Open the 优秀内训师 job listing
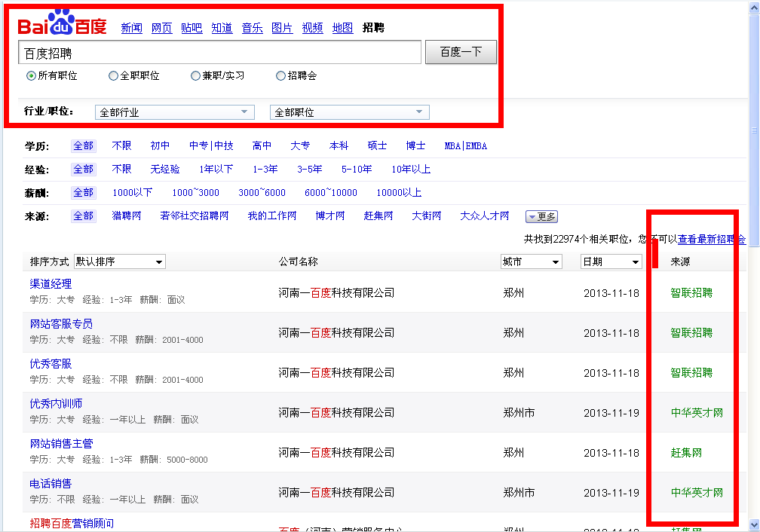This screenshot has width=760, height=532. coord(56,404)
